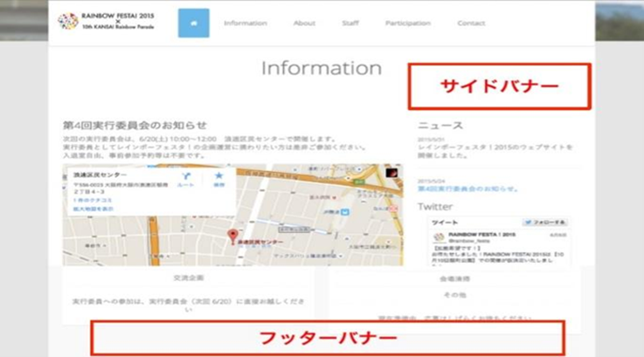The height and width of the screenshot is (357, 644).
Task: Click the 拡大地図を表示 link on map
Action: 92,210
